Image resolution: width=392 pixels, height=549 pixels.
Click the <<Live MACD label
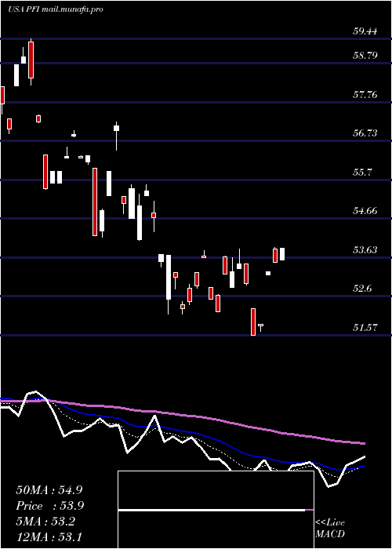pyautogui.click(x=330, y=529)
